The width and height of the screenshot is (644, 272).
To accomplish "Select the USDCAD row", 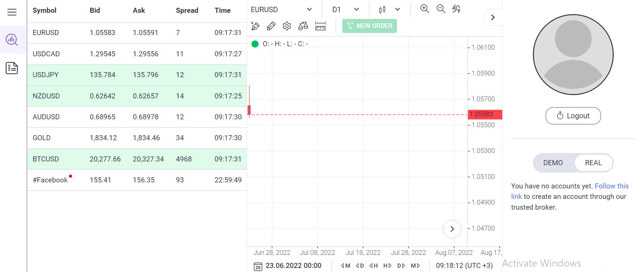I will pyautogui.click(x=137, y=54).
